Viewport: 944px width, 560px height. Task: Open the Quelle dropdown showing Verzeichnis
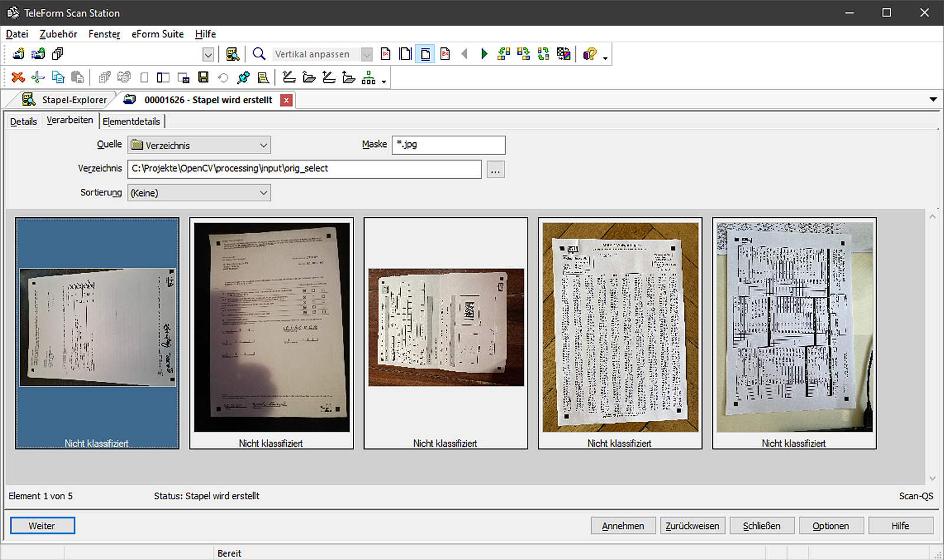pyautogui.click(x=199, y=145)
